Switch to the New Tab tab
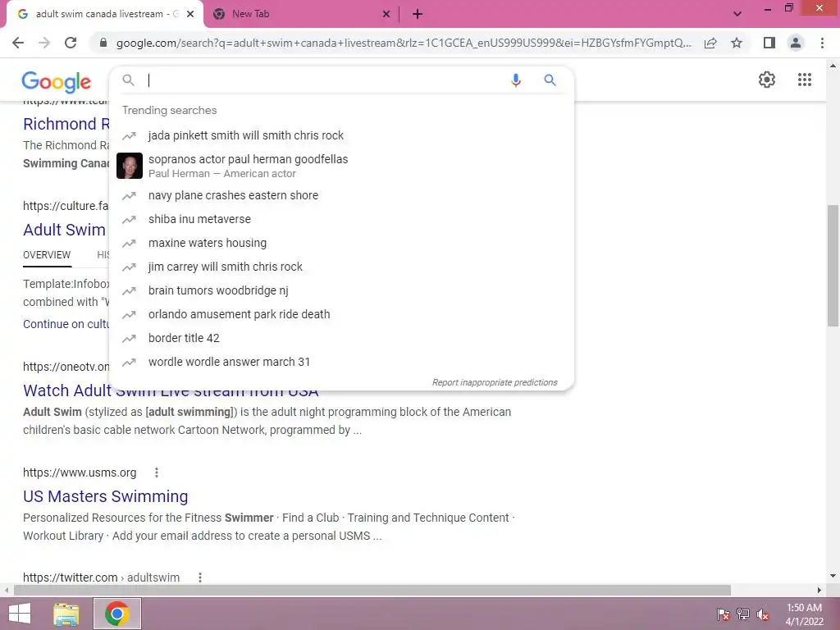 coord(301,15)
